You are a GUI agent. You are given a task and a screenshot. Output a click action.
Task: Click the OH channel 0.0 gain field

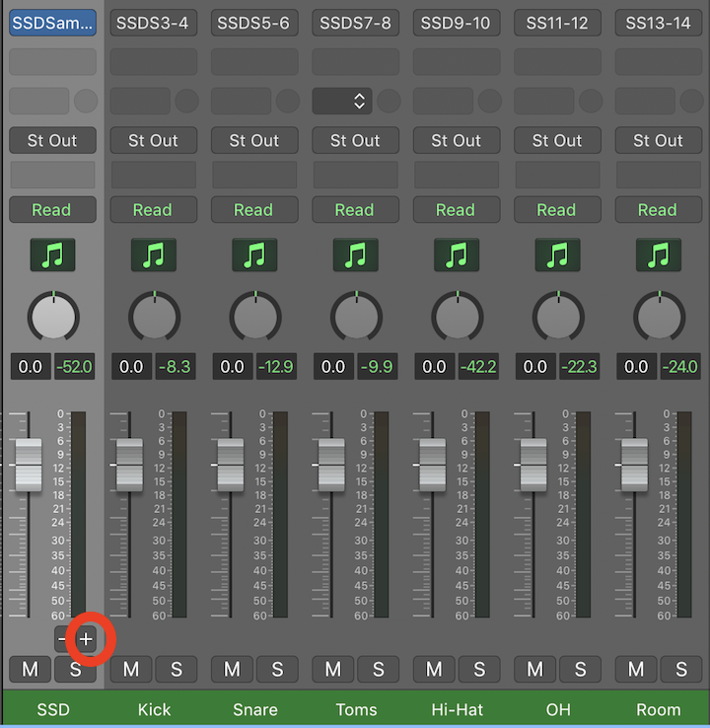535,367
